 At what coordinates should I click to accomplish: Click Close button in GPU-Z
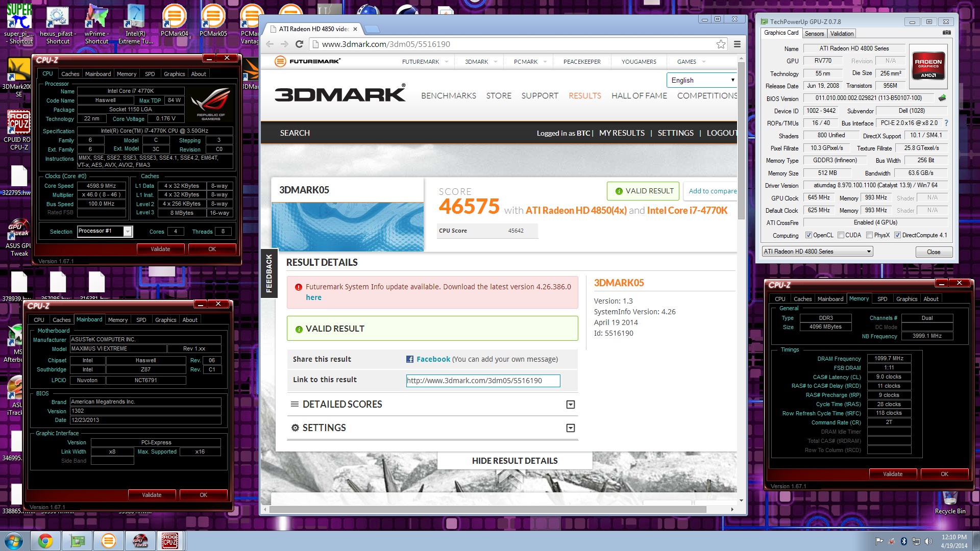coord(933,252)
